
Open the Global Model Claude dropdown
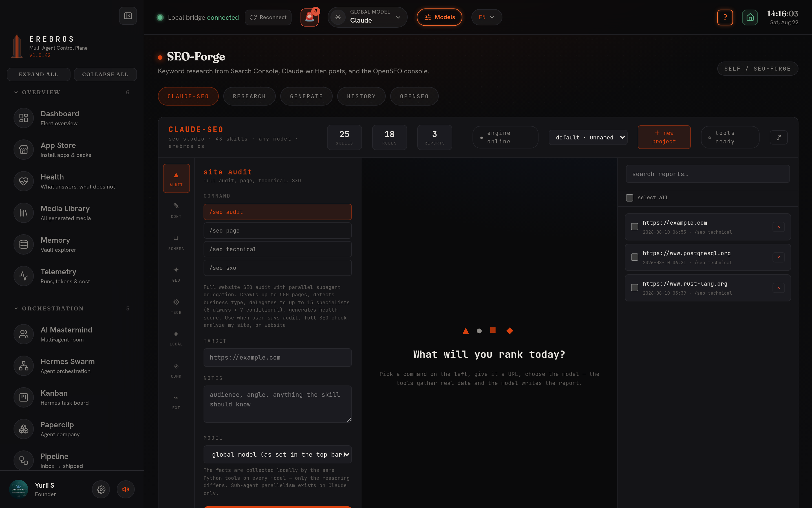[x=367, y=17]
